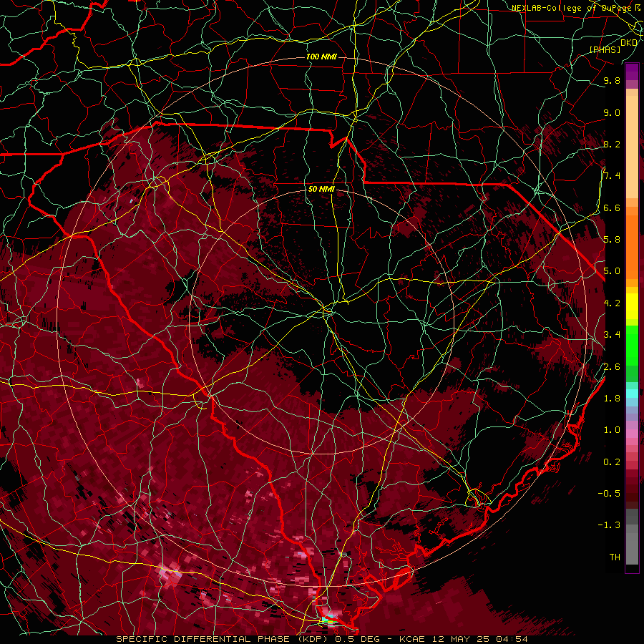Click the [PHAS] label above the legend
Image resolution: width=644 pixels, height=644 pixels.
pyautogui.click(x=605, y=50)
